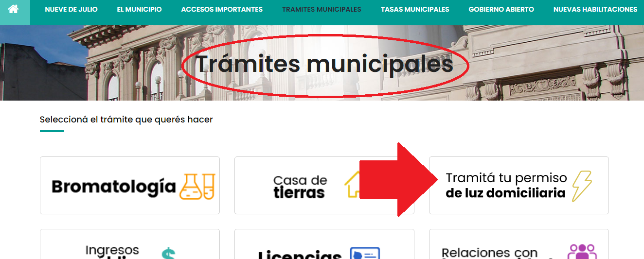Click the Licencias card title

click(300, 255)
